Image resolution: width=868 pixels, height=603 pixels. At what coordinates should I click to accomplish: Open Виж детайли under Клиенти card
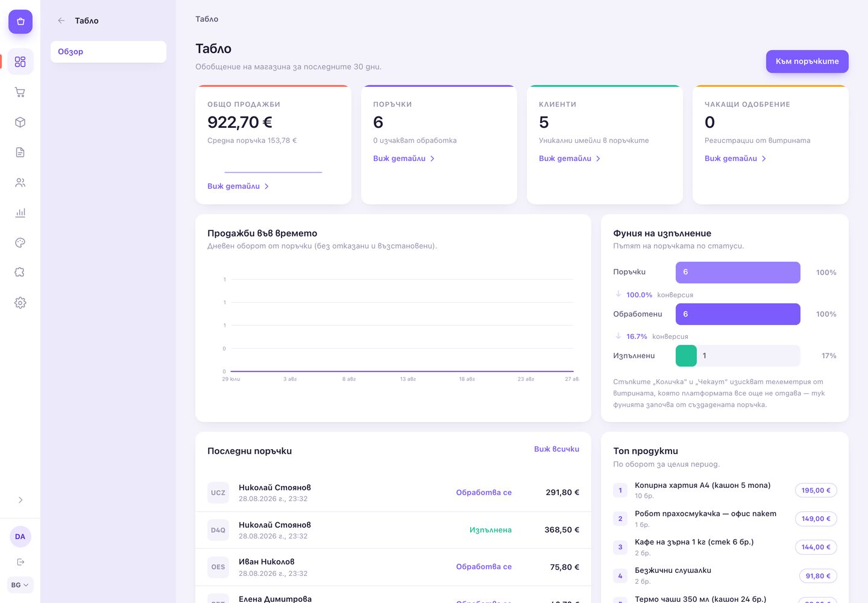point(570,159)
